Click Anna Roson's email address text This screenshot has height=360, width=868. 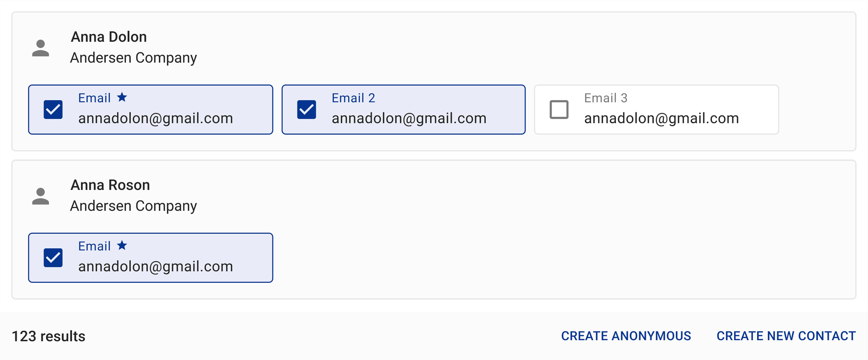coord(155,266)
